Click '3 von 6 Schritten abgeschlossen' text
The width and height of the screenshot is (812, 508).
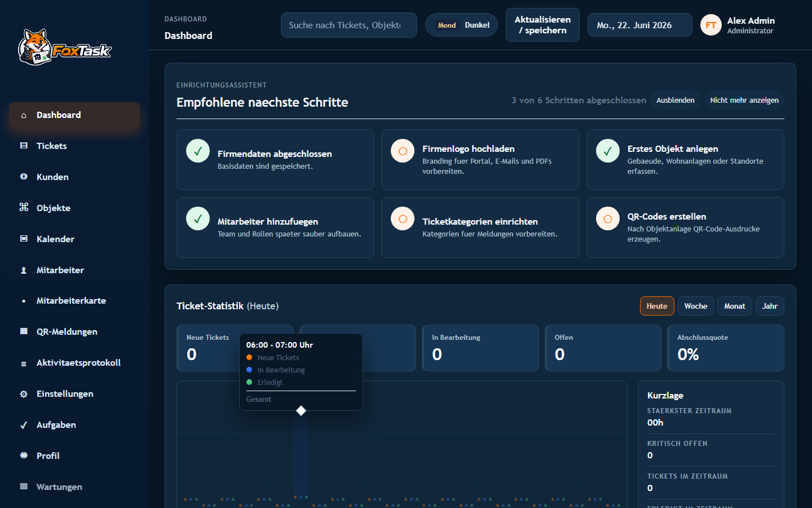click(579, 100)
